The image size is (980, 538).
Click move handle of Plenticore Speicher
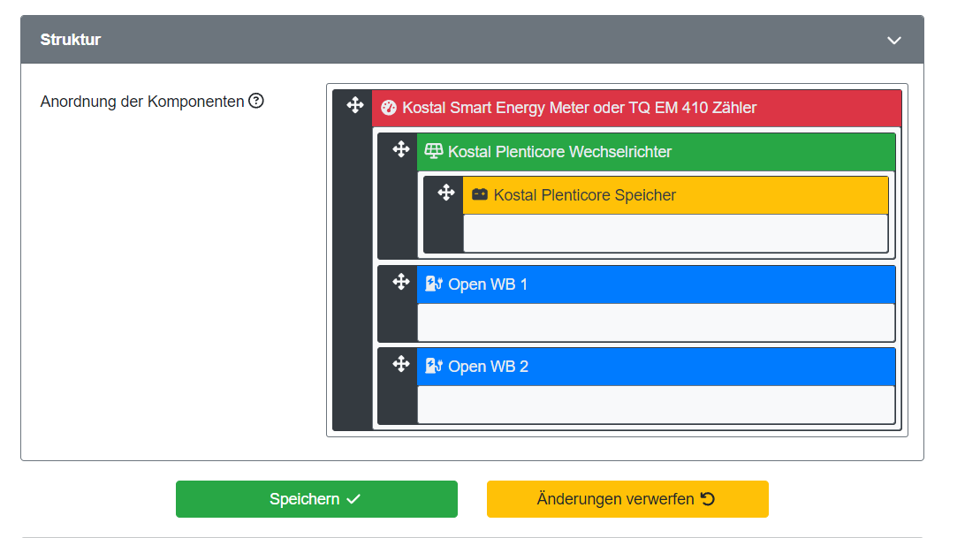pos(446,193)
